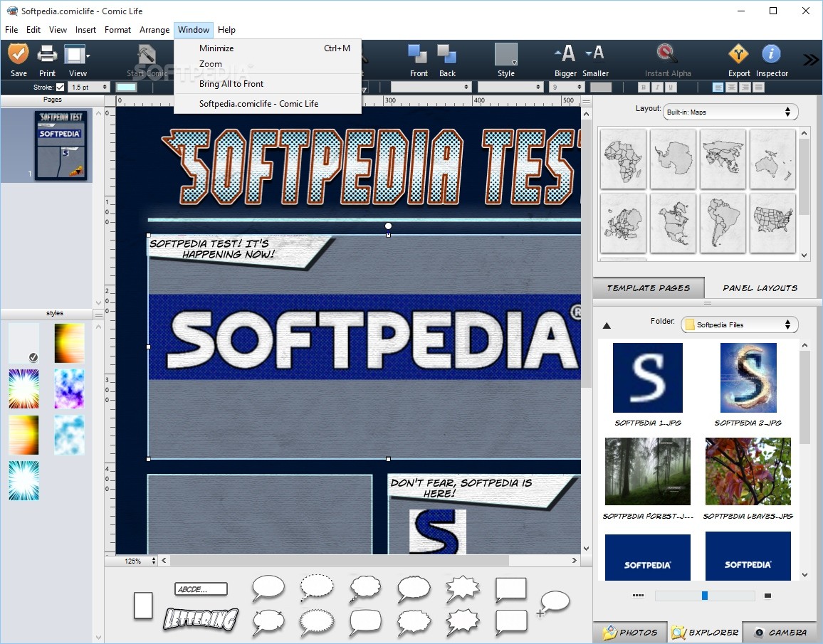Add the lower-row jagged-edge oval balloon
Viewport: 823px width, 644px height.
coord(317,623)
